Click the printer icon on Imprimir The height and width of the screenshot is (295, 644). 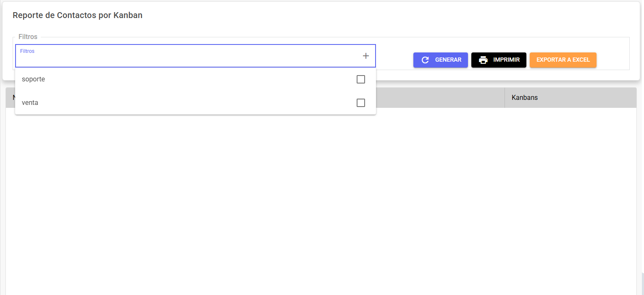click(x=483, y=60)
